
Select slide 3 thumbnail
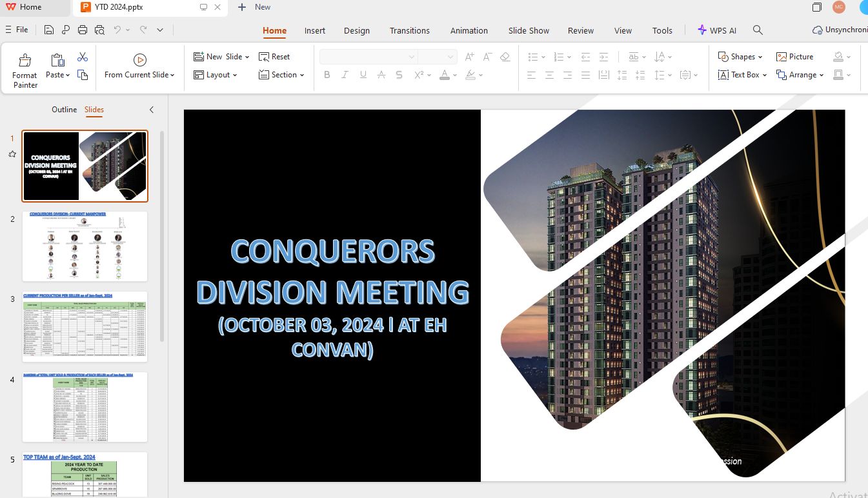(x=85, y=326)
